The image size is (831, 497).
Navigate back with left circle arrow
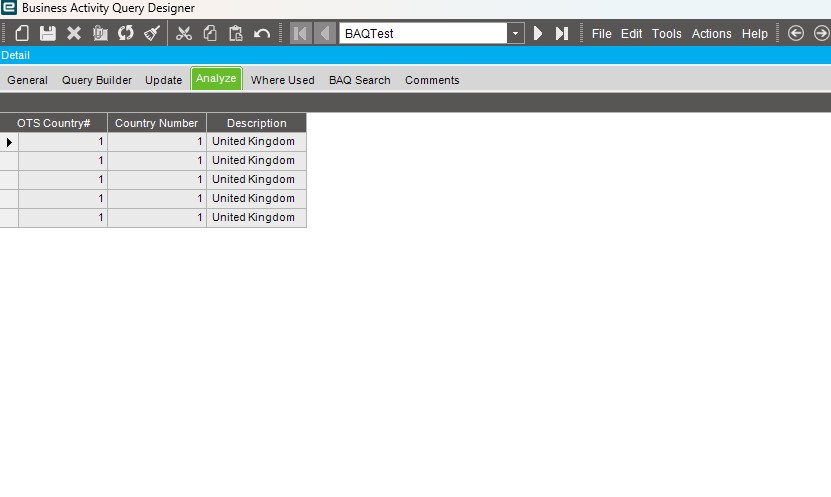[795, 33]
